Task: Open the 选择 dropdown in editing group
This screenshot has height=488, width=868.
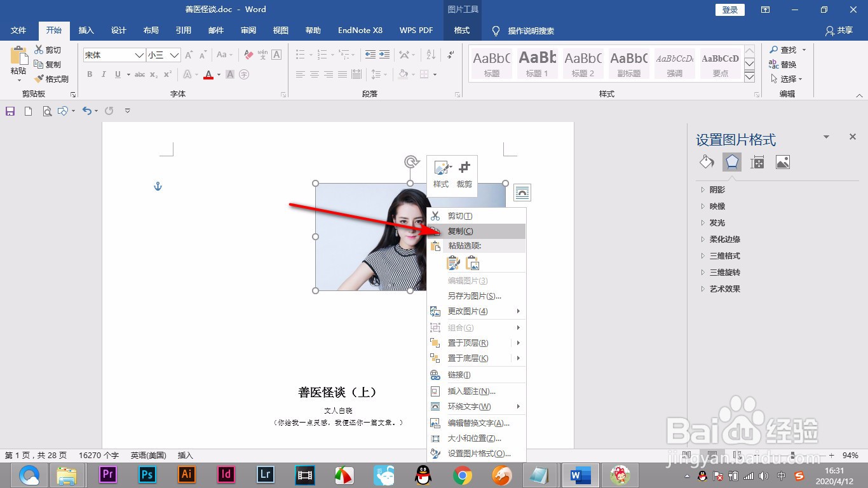Action: (x=787, y=79)
